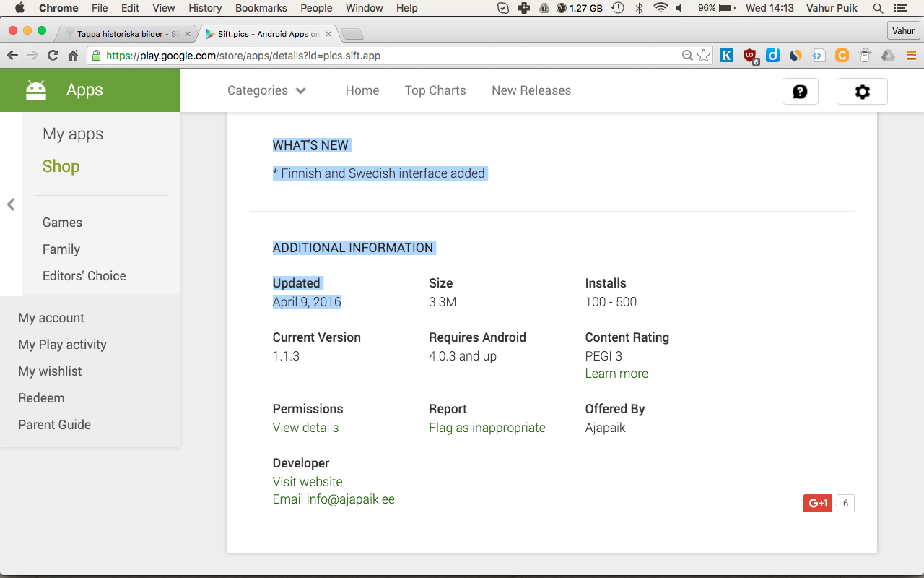924x578 pixels.
Task: Go to the Home store link
Action: coord(362,90)
